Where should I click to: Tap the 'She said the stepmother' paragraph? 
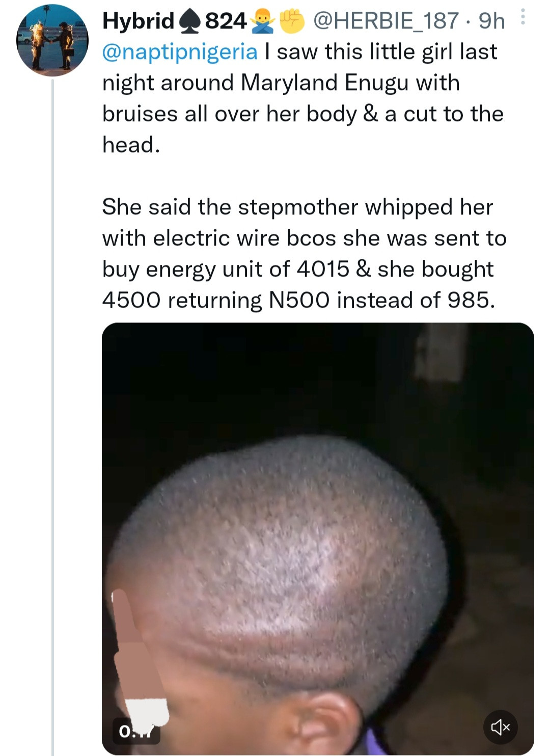(x=305, y=254)
